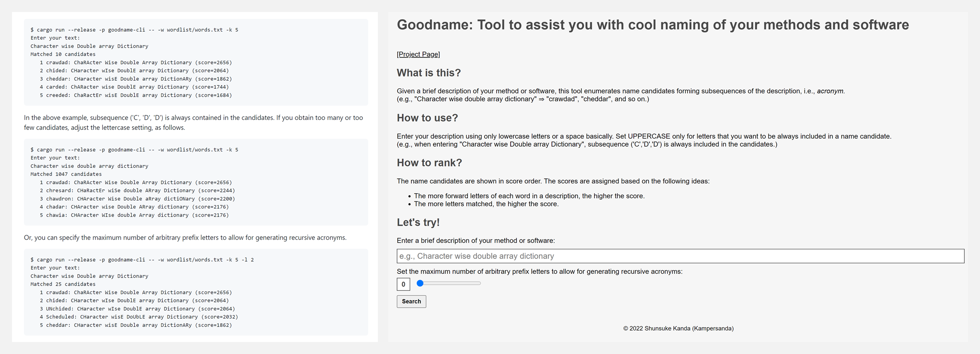Screen dimensions: 980x354
Task: Click the 'UNchided' candidate line
Action: (x=138, y=309)
